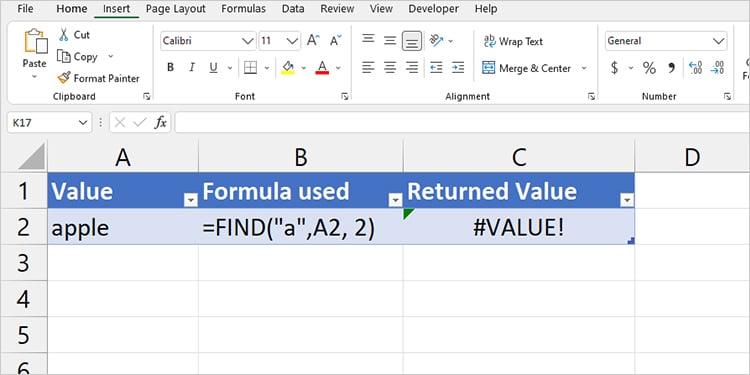Viewport: 750px width, 375px height.
Task: Open the Calibri font name dropdown
Action: coord(248,41)
